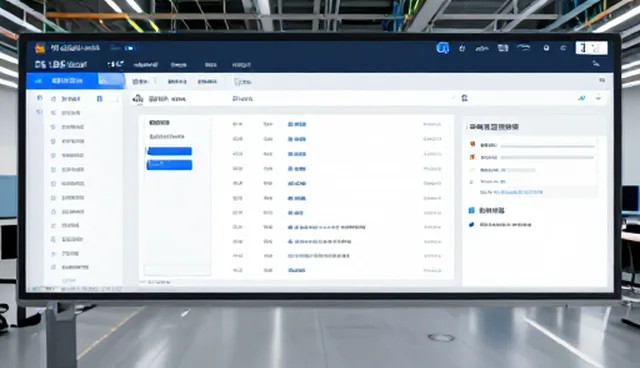
Task: Click the wrench icon below the header's white box
Action: click(596, 64)
